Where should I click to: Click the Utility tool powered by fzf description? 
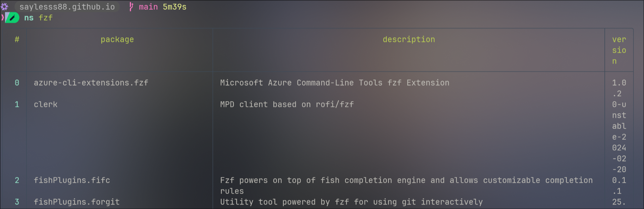coord(351,202)
